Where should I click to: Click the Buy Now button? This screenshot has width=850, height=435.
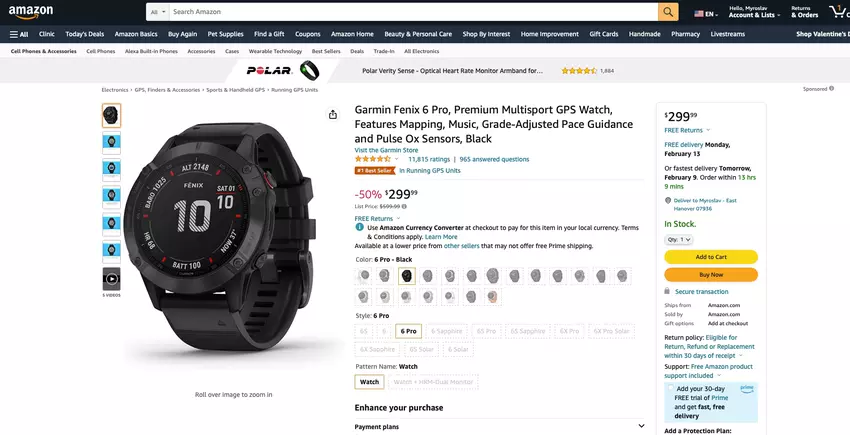click(x=710, y=274)
